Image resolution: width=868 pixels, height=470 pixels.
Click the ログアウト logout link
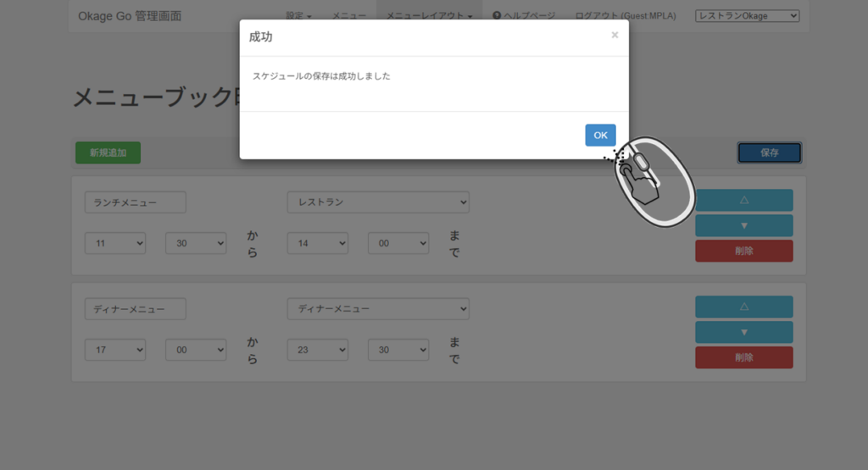[x=625, y=16]
